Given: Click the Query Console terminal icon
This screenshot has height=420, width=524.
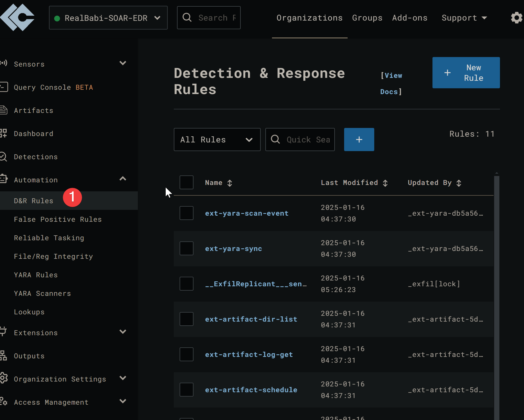Looking at the screenshot, I should point(3,87).
